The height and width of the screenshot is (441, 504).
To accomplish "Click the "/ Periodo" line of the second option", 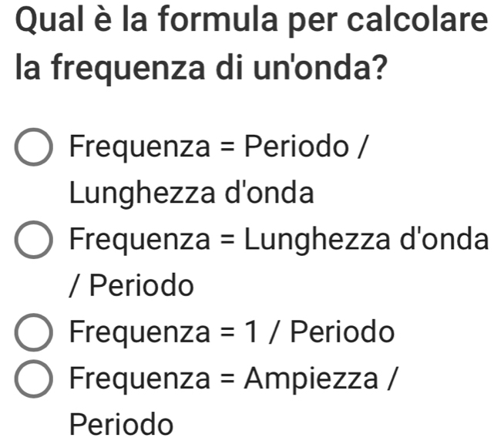I will tap(131, 286).
